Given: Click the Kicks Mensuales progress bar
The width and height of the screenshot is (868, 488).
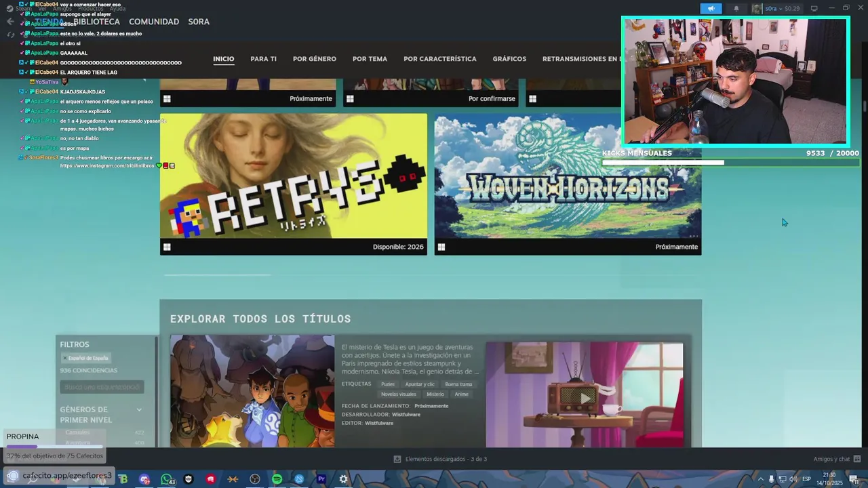Looking at the screenshot, I should pyautogui.click(x=730, y=163).
